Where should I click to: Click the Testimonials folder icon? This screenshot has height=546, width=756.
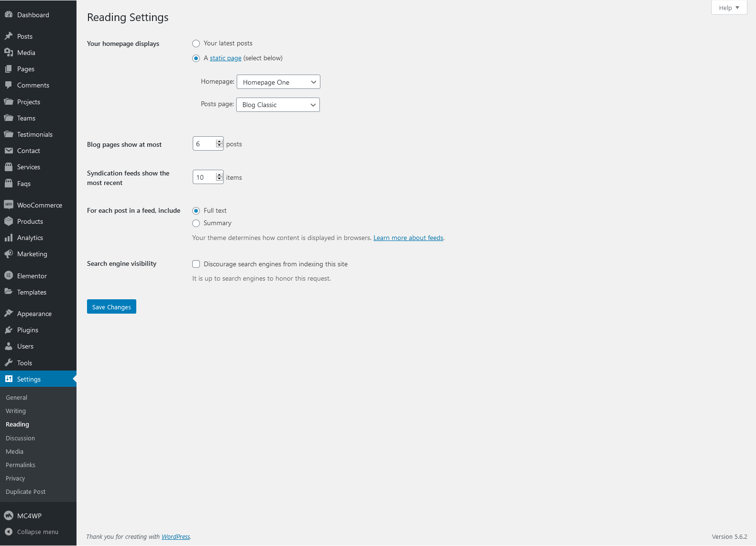9,134
